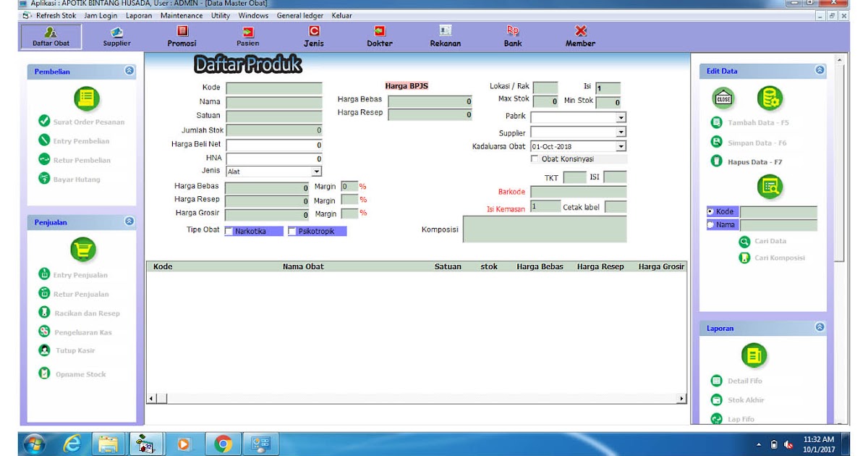The height and width of the screenshot is (456, 868).
Task: Enable the Narkotika checkbox
Action: point(230,229)
